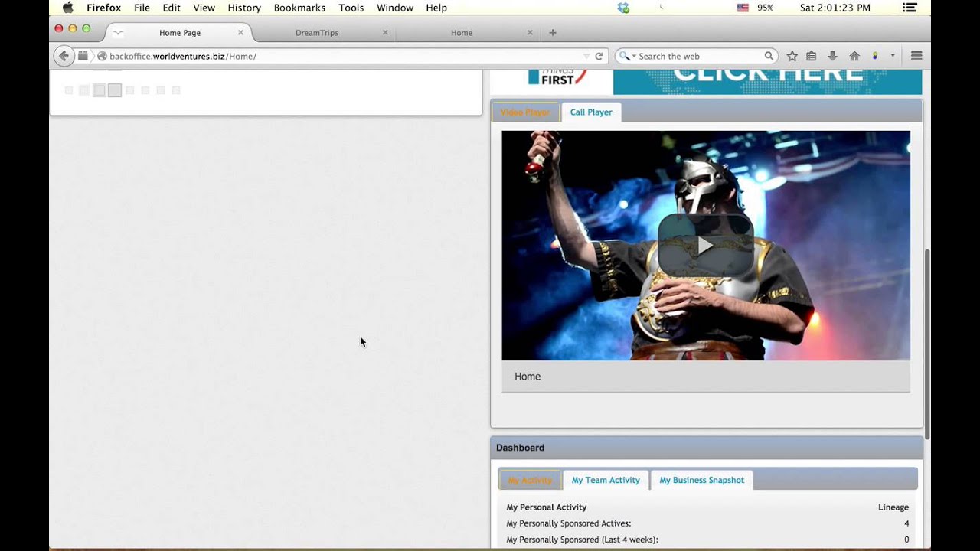Open the Notification Center icon
This screenshot has height=551, width=980.
tap(910, 8)
